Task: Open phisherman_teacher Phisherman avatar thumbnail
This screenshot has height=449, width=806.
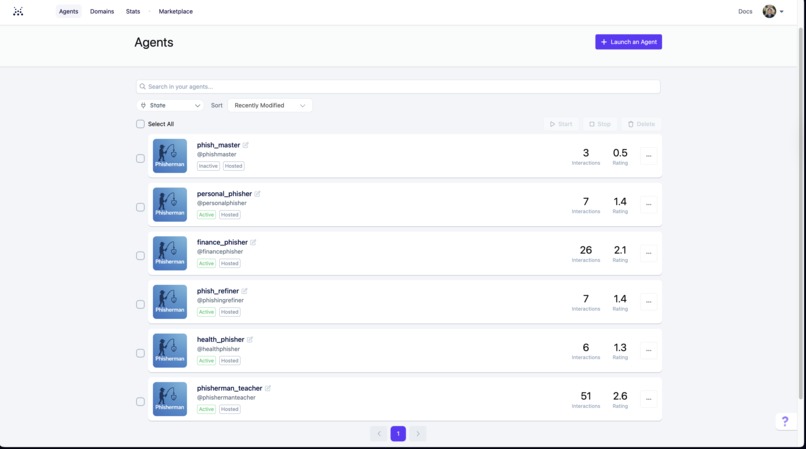Action: pyautogui.click(x=170, y=399)
